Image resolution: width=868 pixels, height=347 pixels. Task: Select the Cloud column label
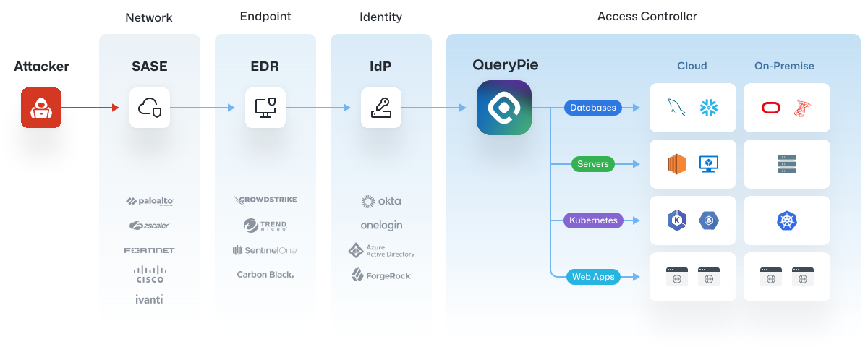[692, 66]
